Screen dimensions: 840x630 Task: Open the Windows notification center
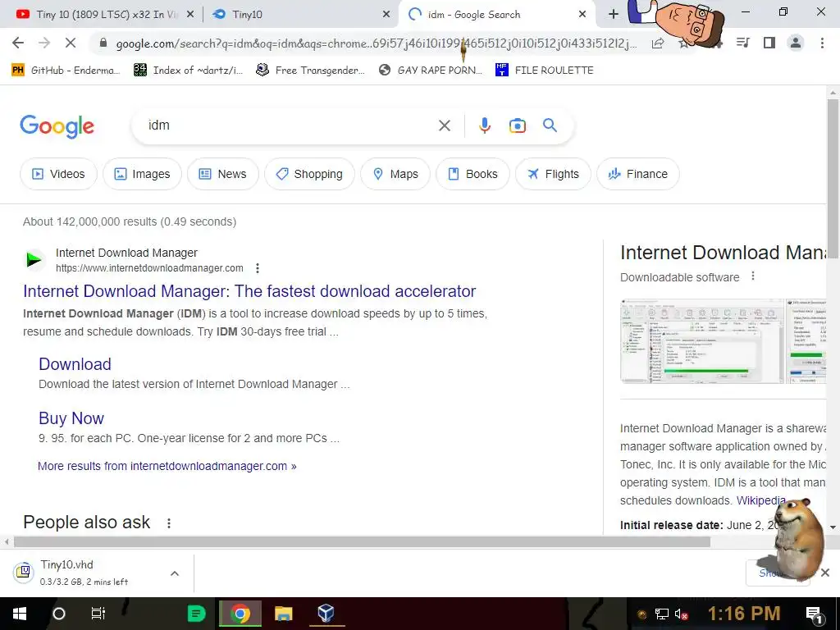point(815,614)
